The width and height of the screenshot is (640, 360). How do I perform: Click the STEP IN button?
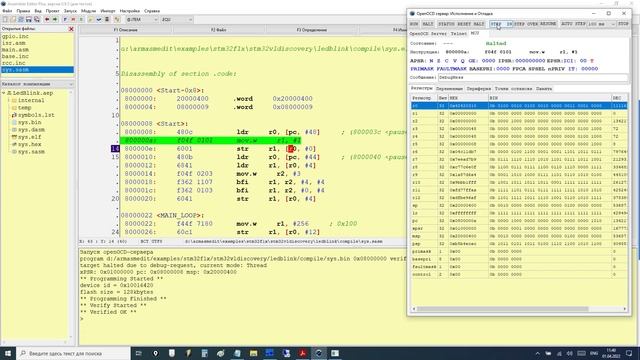[501, 24]
